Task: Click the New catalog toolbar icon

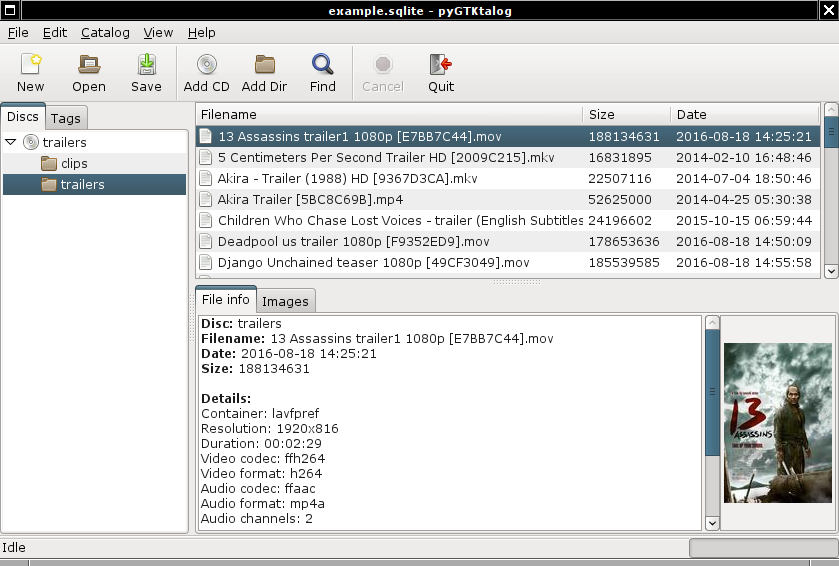Action: coord(31,66)
